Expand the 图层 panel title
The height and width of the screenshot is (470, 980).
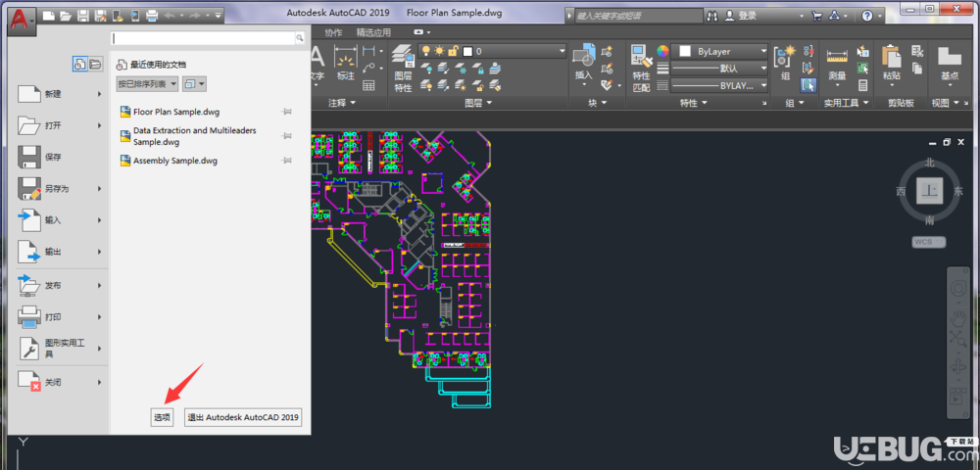pyautogui.click(x=478, y=103)
